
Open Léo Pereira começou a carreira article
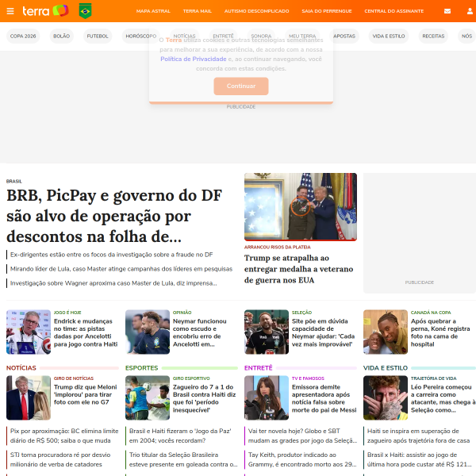pyautogui.click(x=443, y=398)
